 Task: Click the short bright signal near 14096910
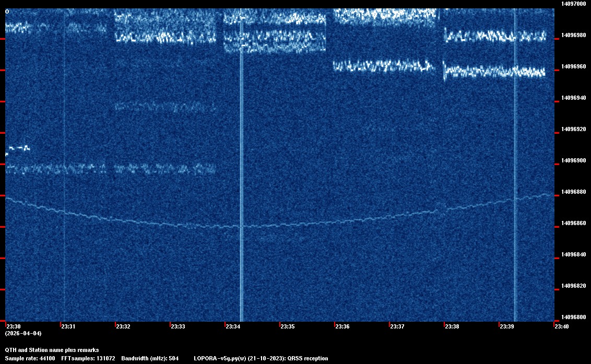pos(18,150)
